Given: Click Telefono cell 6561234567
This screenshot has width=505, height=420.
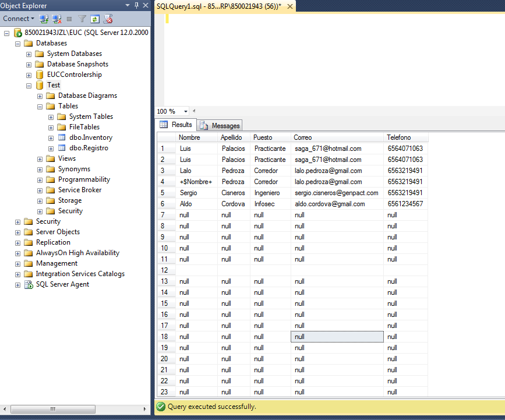Looking at the screenshot, I should pyautogui.click(x=406, y=204).
